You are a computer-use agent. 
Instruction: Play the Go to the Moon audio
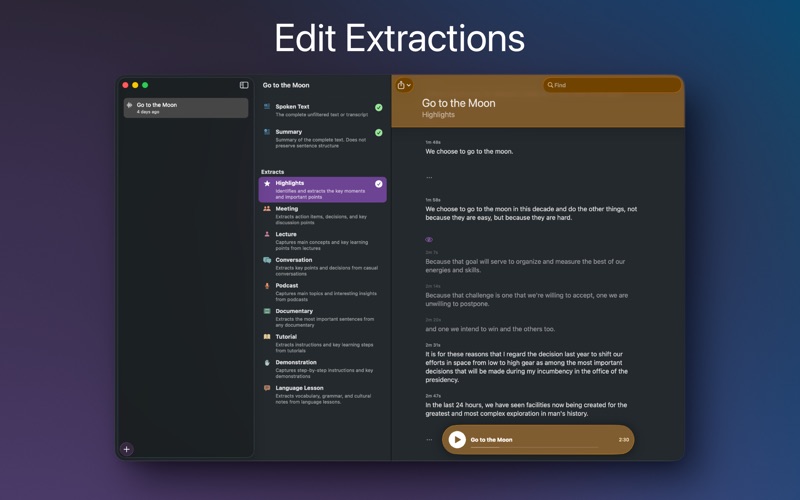(x=457, y=439)
